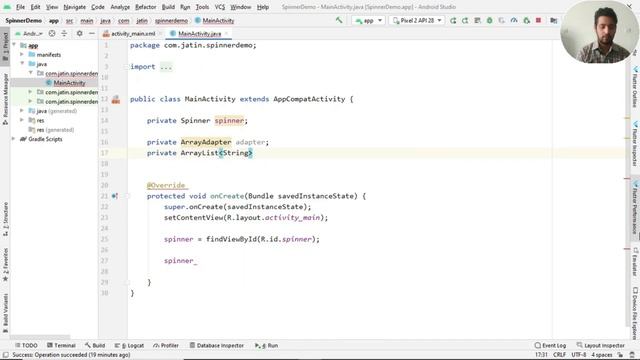Select res (generated) folder
The width and height of the screenshot is (640, 360).
[51, 130]
